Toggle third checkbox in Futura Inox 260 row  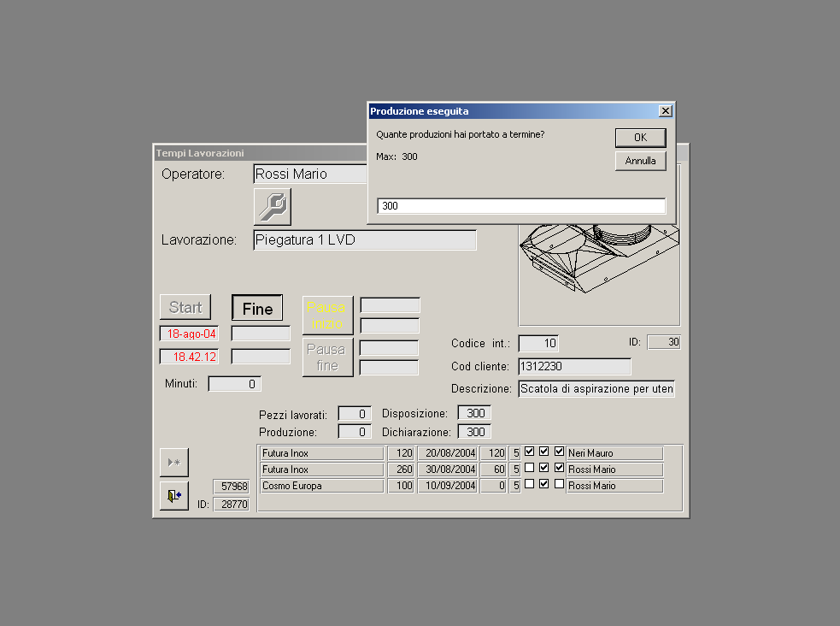click(x=559, y=467)
